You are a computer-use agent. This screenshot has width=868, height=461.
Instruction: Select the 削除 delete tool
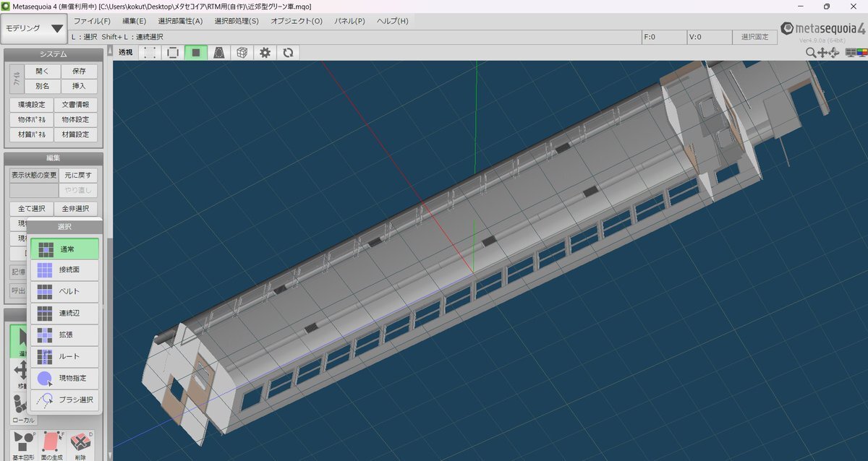pos(80,446)
